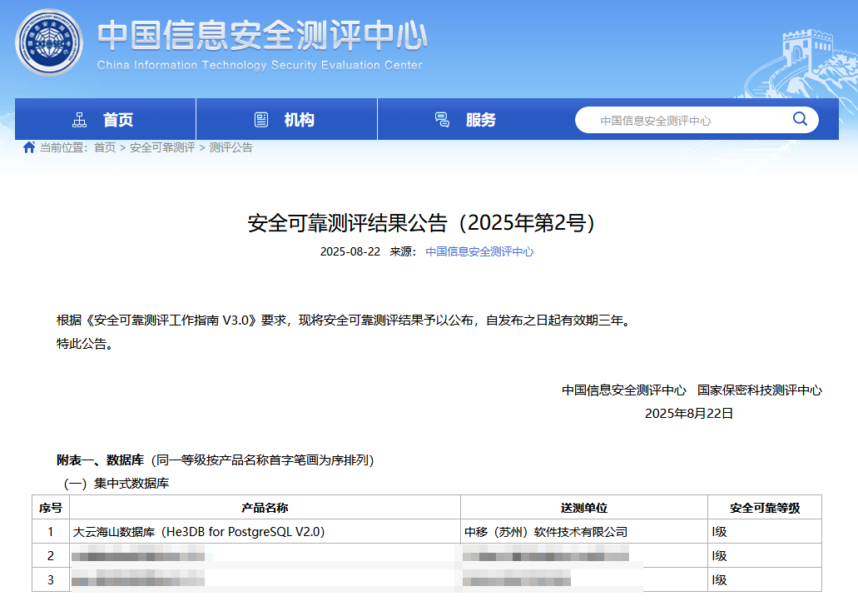Image resolution: width=858 pixels, height=616 pixels.
Task: Click the 特此公告。 paragraph line
Action: point(85,344)
